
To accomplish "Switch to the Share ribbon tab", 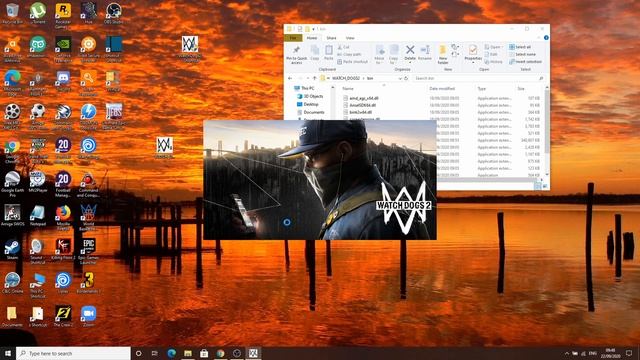I will pos(331,38).
